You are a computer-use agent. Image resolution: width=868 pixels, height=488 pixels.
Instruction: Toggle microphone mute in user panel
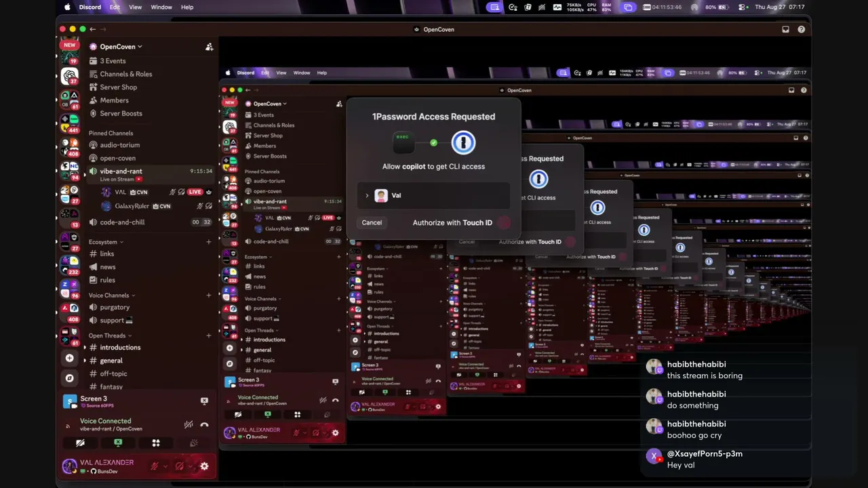tap(155, 466)
